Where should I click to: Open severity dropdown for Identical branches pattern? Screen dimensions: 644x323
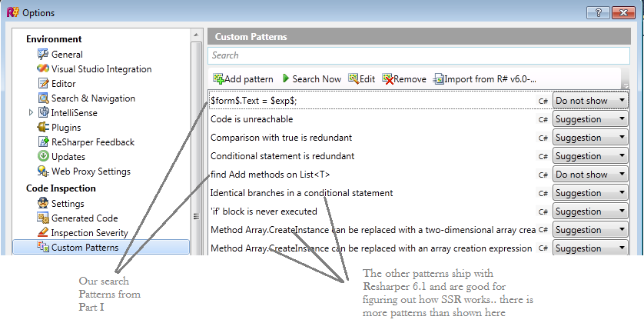tap(590, 193)
